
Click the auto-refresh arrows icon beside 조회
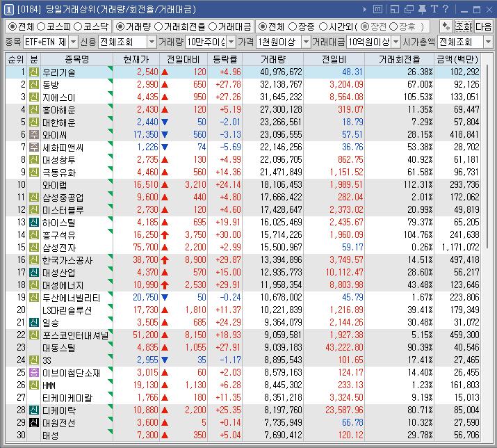tap(446, 26)
